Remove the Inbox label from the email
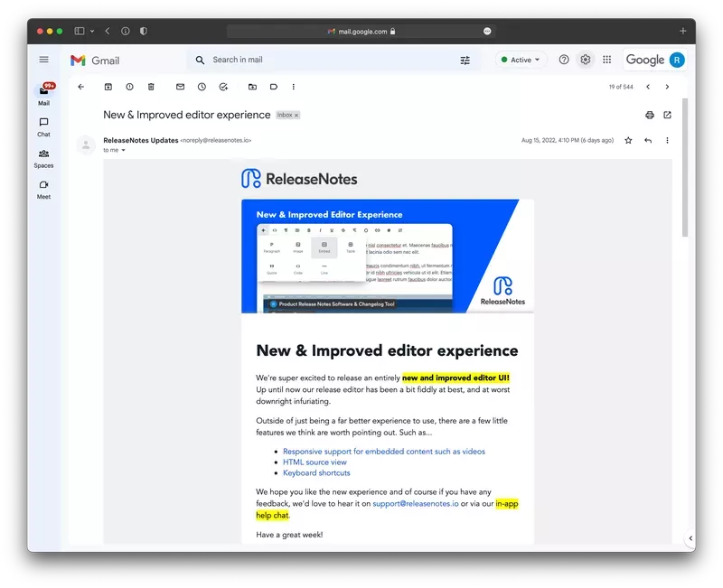This screenshot has width=723, height=588. (x=297, y=115)
